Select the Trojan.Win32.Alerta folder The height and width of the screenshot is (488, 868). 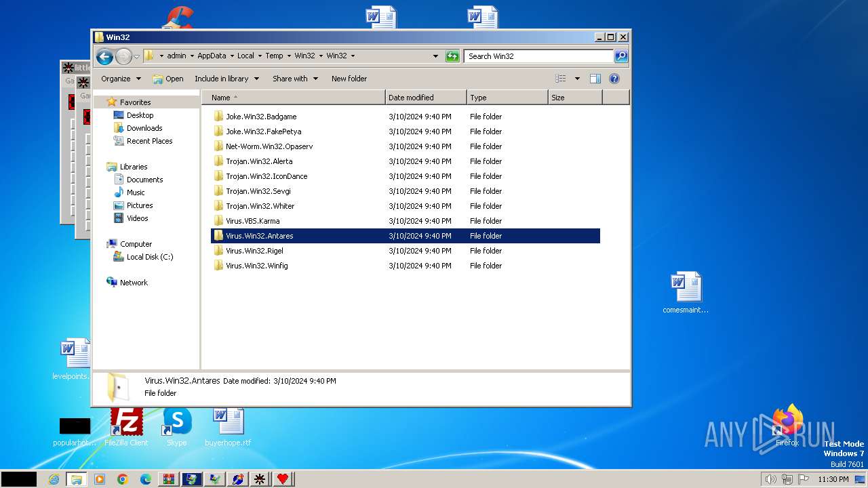click(x=259, y=161)
